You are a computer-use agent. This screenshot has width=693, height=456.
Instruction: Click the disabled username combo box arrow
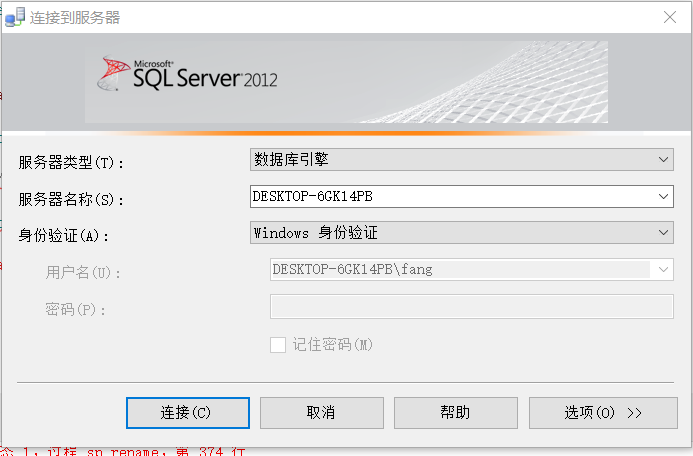(x=663, y=269)
